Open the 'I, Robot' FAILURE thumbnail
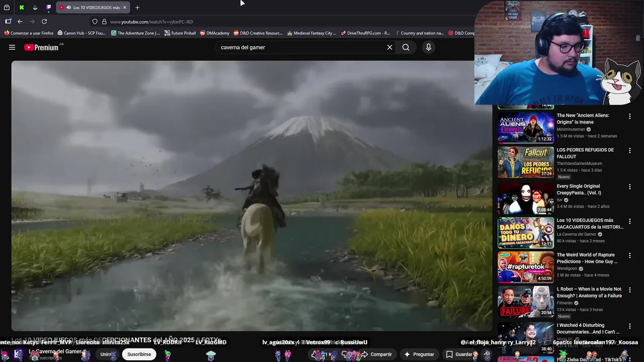 click(x=526, y=302)
